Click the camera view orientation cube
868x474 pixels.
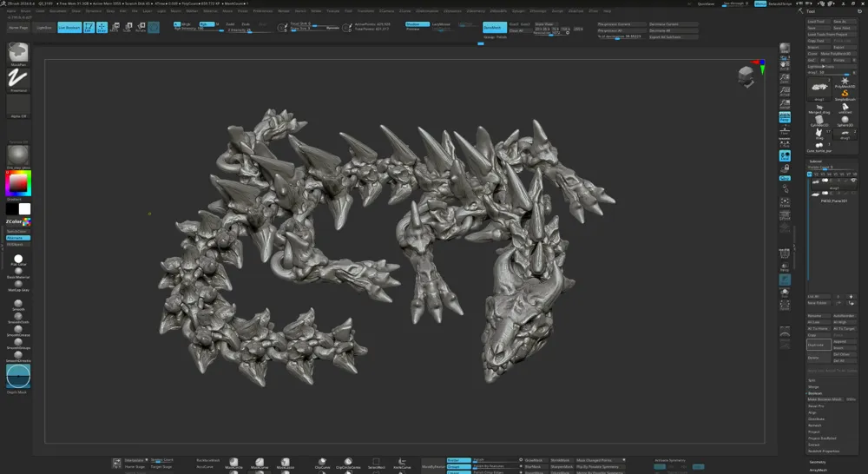746,76
